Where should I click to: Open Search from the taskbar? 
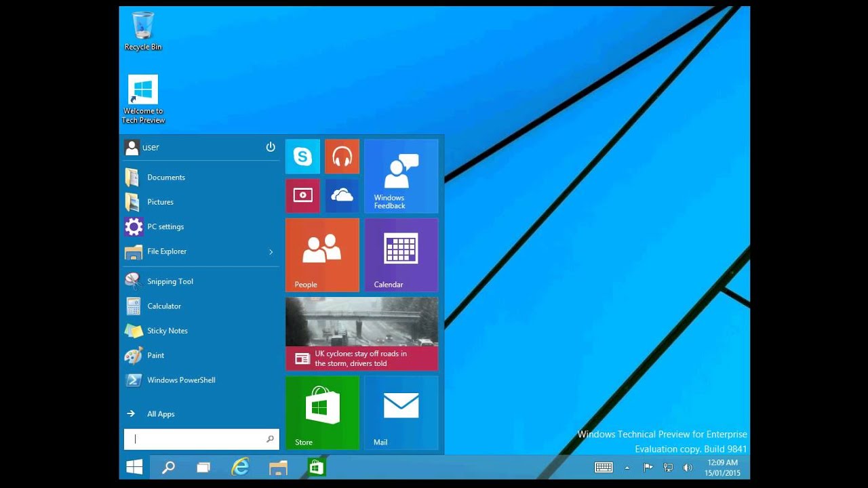[168, 467]
